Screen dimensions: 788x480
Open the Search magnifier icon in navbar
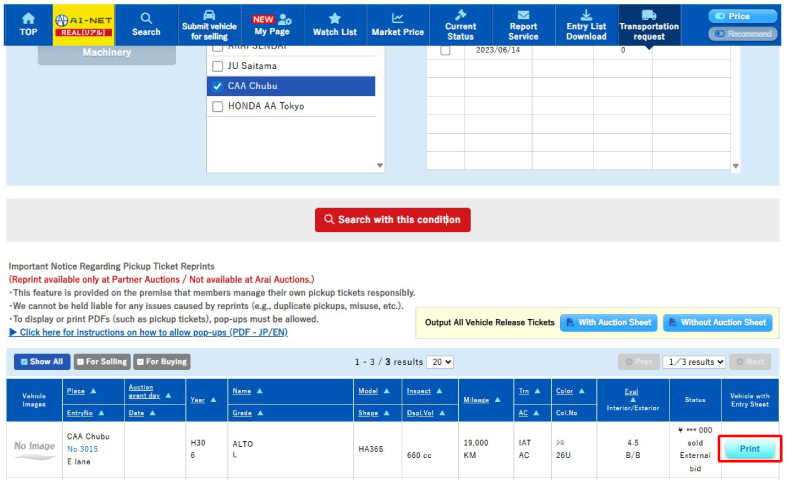(146, 18)
